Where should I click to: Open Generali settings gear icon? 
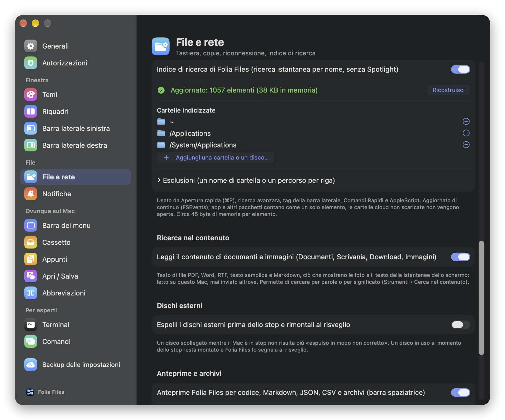pos(31,46)
